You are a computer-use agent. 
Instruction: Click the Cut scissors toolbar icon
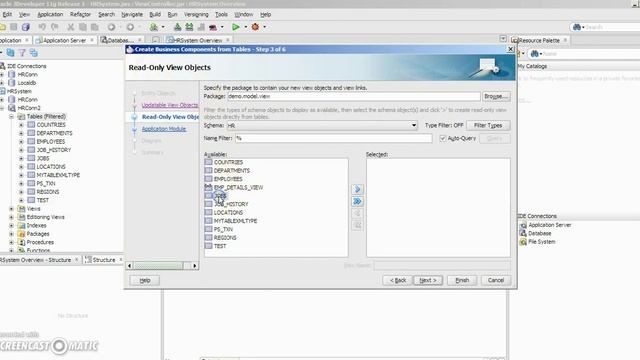(x=71, y=27)
